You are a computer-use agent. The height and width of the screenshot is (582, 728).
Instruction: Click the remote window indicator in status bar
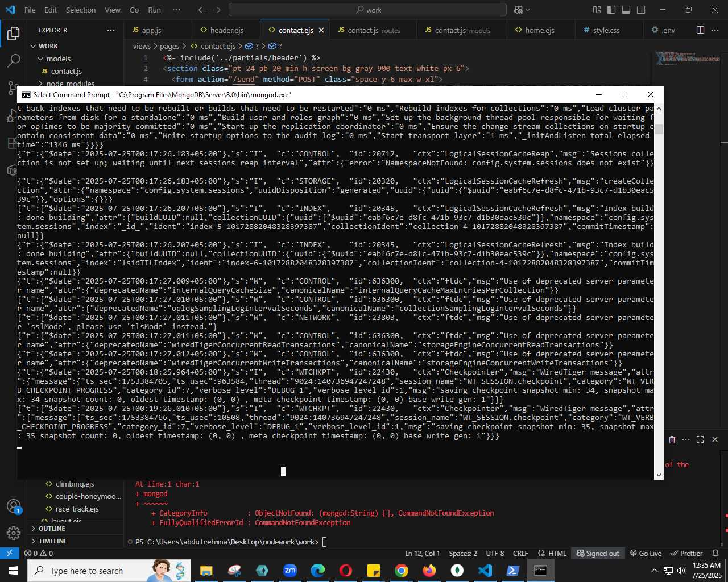(10, 553)
